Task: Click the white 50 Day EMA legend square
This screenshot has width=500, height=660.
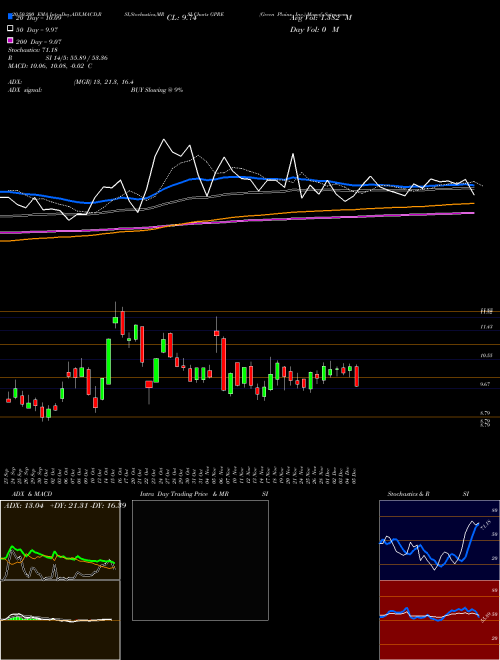Action: 10,28
